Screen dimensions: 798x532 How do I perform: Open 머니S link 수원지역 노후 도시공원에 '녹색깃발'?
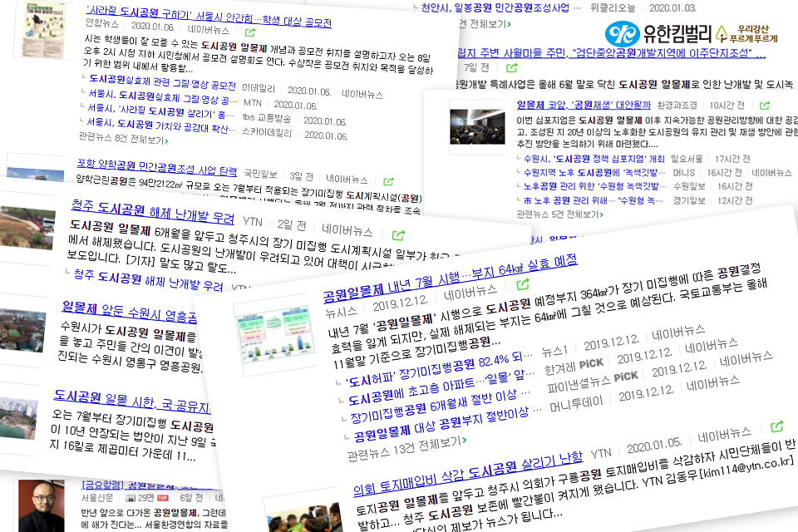coord(594,173)
